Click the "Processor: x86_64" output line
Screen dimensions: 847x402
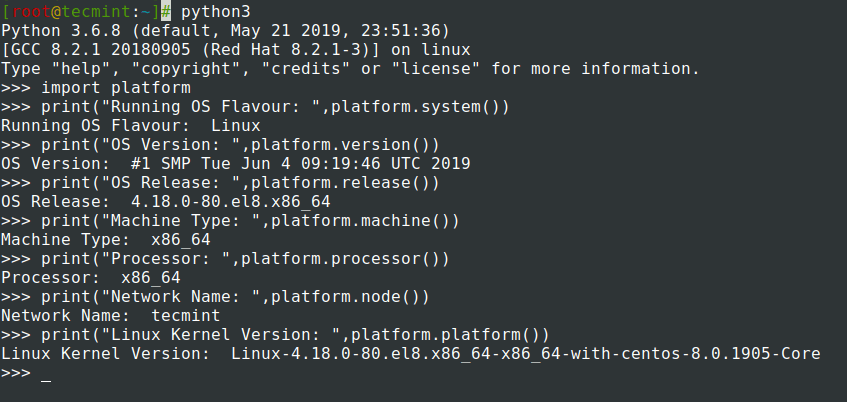90,278
